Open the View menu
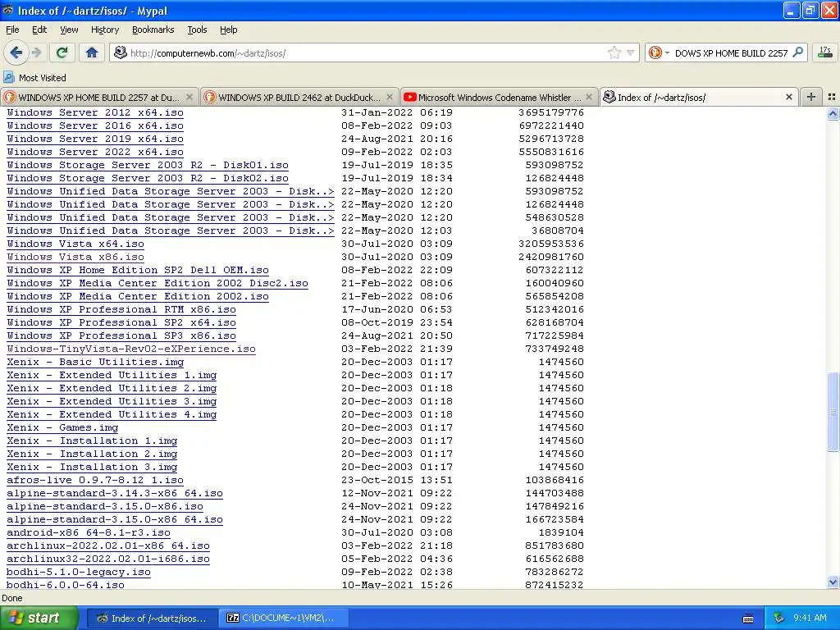This screenshot has height=630, width=840. (x=69, y=30)
